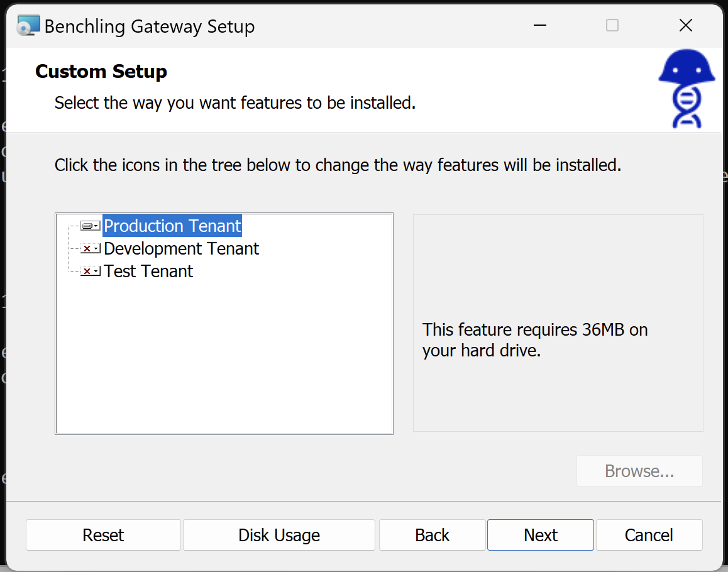728x572 pixels.
Task: Click the Reset button
Action: click(103, 535)
